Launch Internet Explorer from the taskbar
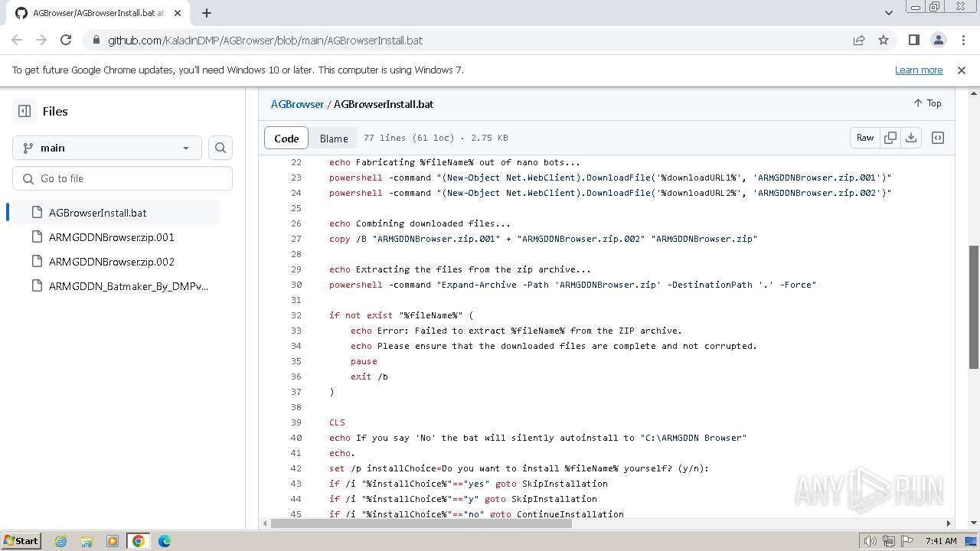This screenshot has height=551, width=980. (60, 541)
